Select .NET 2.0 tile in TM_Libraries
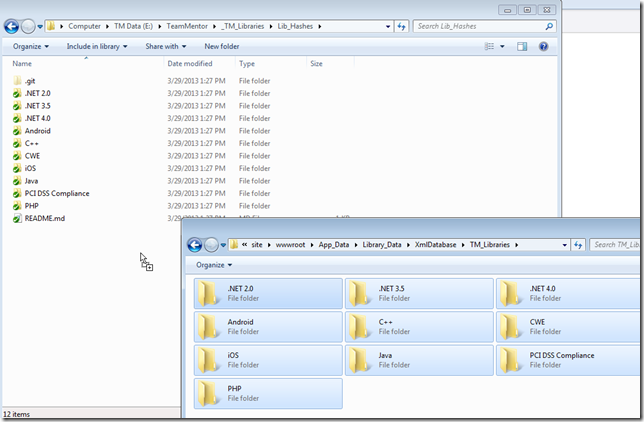644x422 pixels. click(x=268, y=293)
